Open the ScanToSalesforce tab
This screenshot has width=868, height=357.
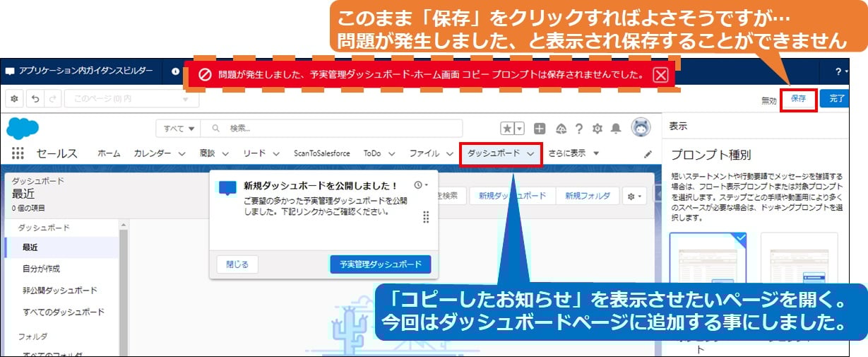pyautogui.click(x=321, y=153)
